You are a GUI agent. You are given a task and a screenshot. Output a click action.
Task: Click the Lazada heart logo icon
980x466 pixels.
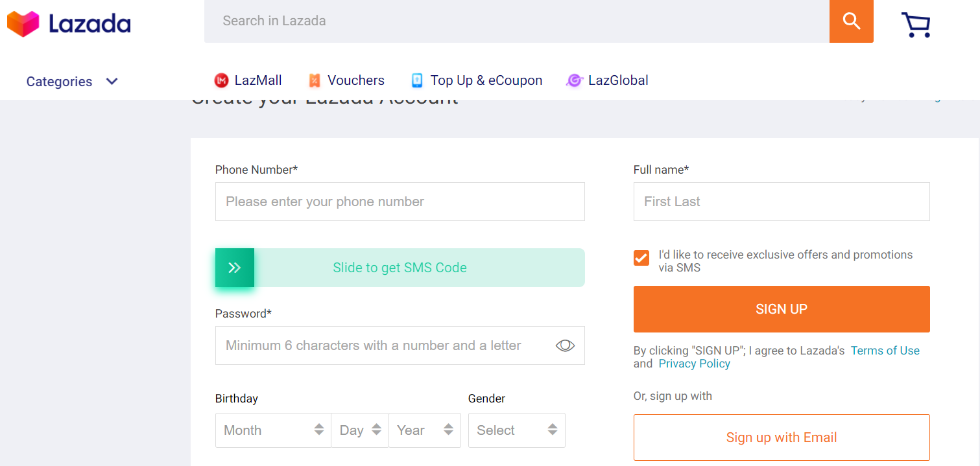23,24
